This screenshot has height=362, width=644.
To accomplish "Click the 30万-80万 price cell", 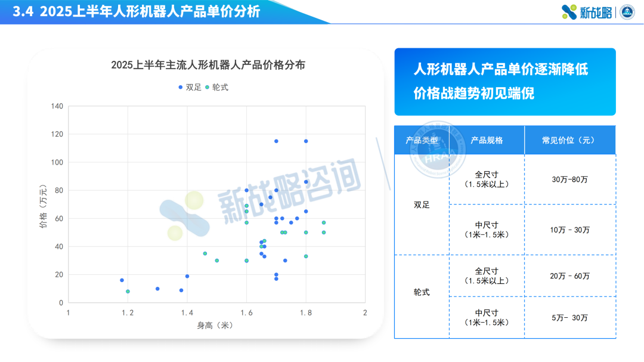I will tap(569, 179).
